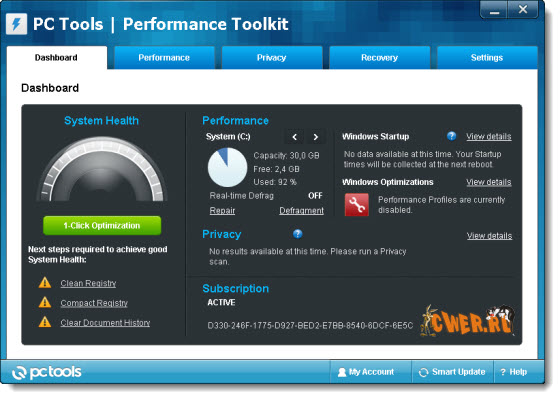Viewport: 560px width, 399px height.
Task: Click the 'Free: 2,4 GB' text
Action: (276, 169)
